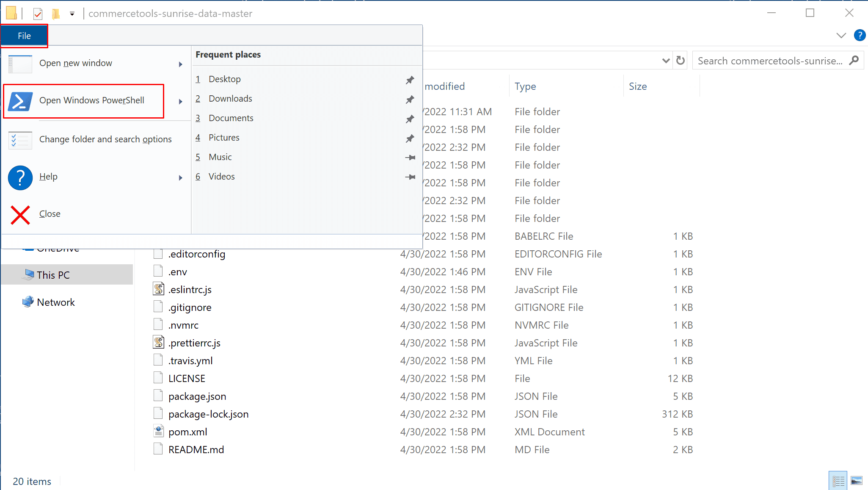Click the blue Help question mark icon

coord(20,177)
